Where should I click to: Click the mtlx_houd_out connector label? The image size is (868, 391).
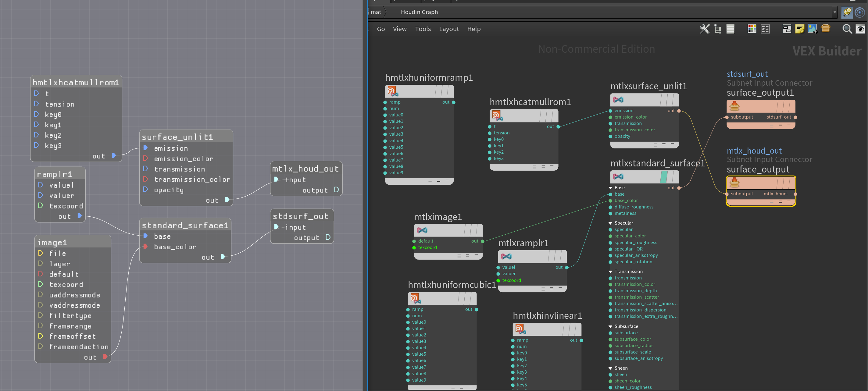754,151
